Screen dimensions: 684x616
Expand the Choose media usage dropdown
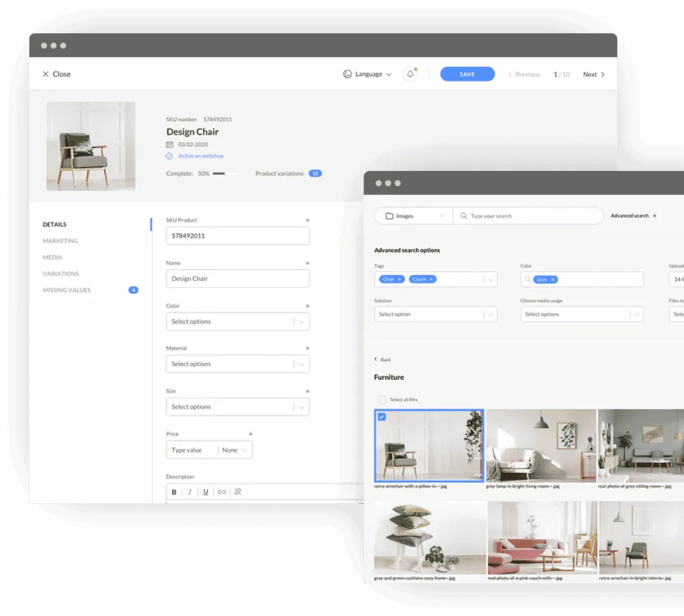tap(582, 314)
